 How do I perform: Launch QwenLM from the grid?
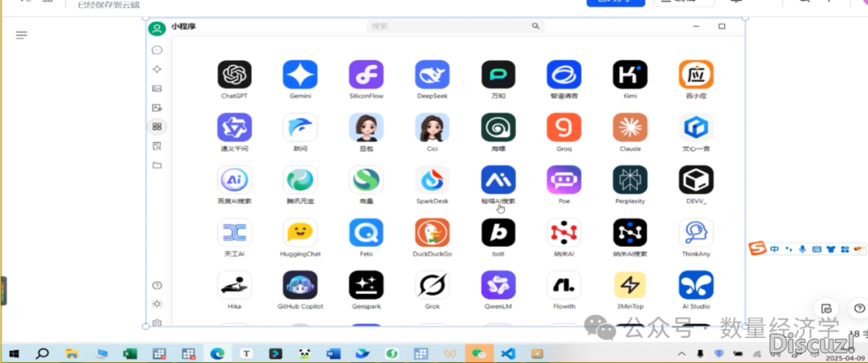click(x=498, y=285)
